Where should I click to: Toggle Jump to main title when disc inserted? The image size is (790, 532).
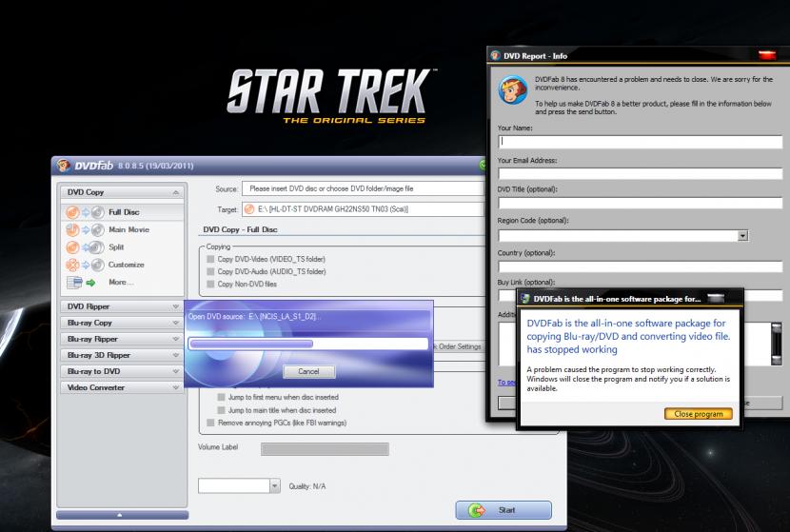[x=221, y=410]
